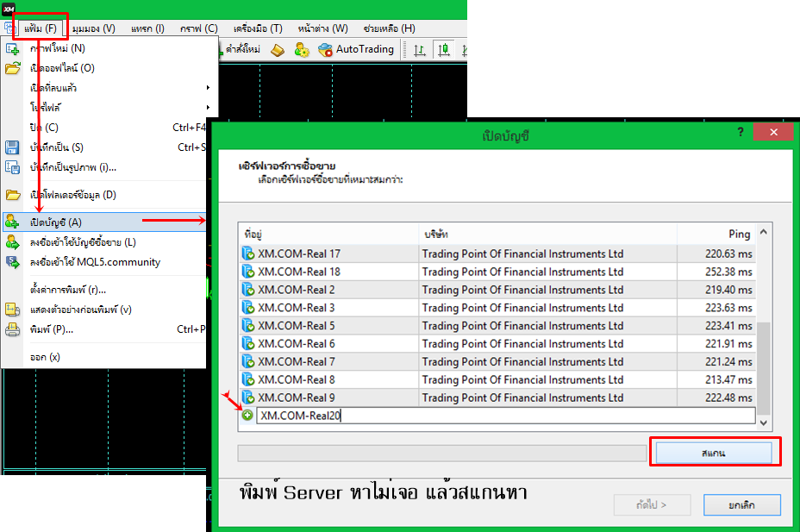
Task: Toggle the AutoTrading toolbar button
Action: coord(356,49)
